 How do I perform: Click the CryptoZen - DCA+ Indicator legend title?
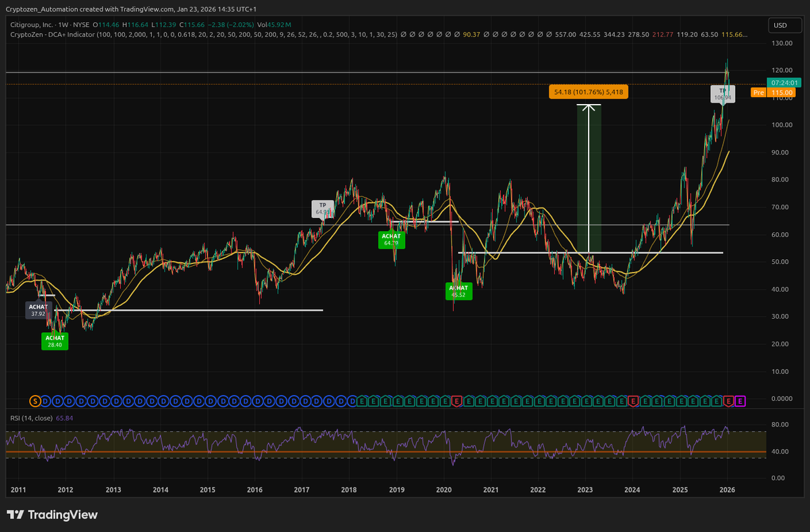pos(53,34)
